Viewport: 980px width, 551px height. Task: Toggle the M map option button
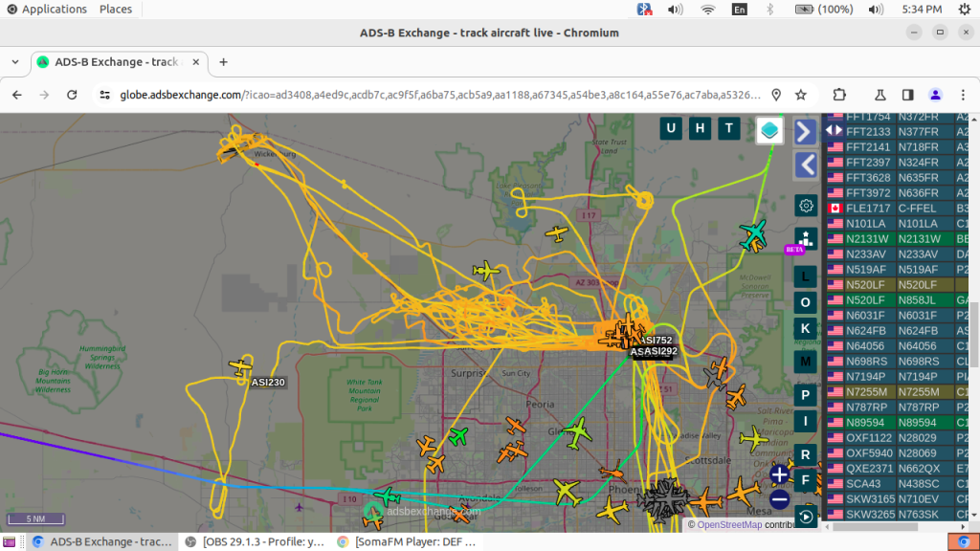click(x=805, y=361)
